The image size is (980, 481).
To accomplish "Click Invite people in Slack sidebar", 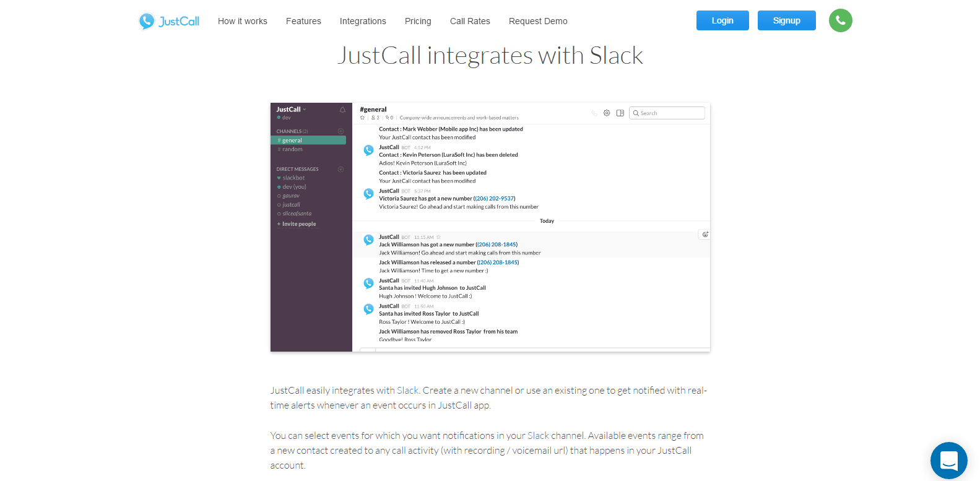I will click(x=297, y=224).
